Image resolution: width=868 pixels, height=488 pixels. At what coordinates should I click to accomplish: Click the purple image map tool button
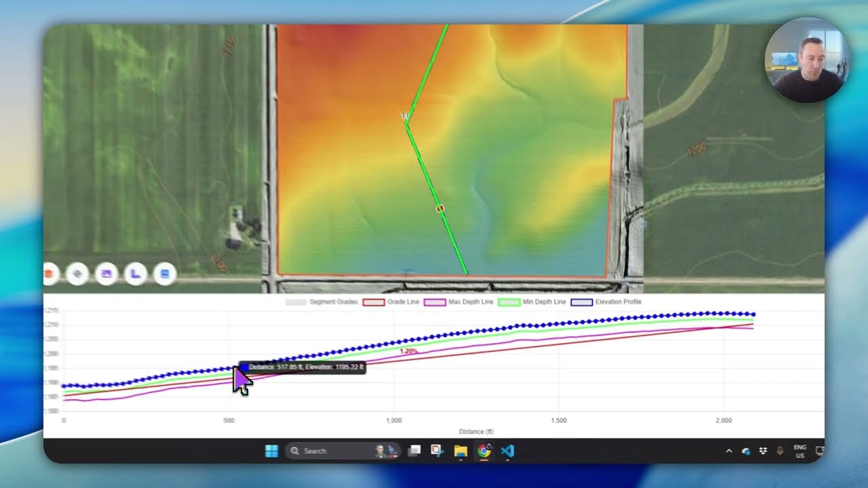tap(106, 274)
